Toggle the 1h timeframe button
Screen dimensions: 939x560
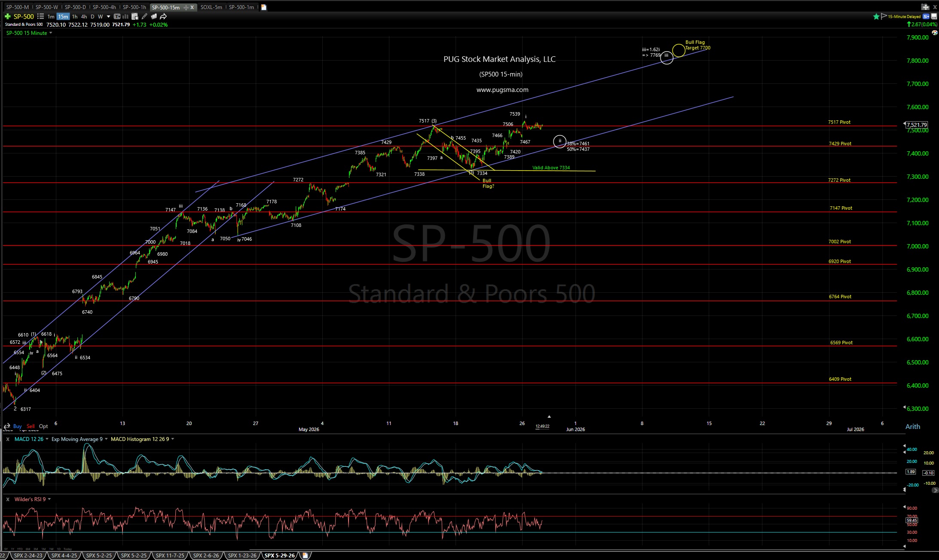(74, 16)
